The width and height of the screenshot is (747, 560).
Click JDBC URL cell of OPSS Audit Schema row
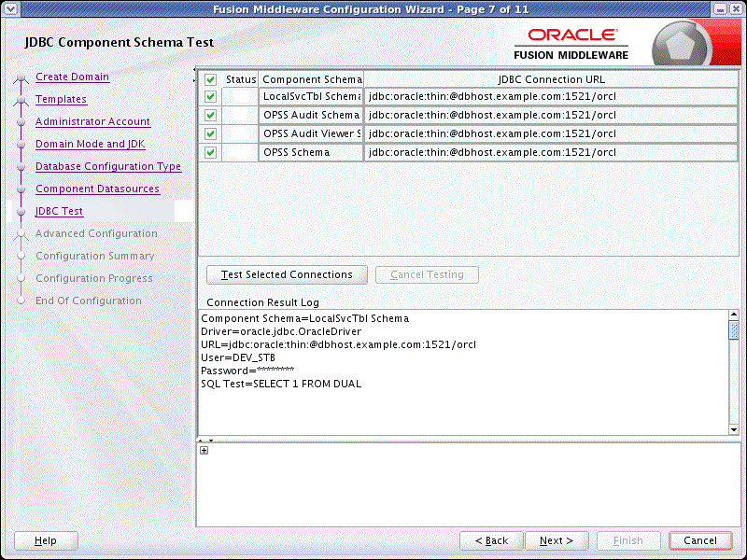(551, 115)
